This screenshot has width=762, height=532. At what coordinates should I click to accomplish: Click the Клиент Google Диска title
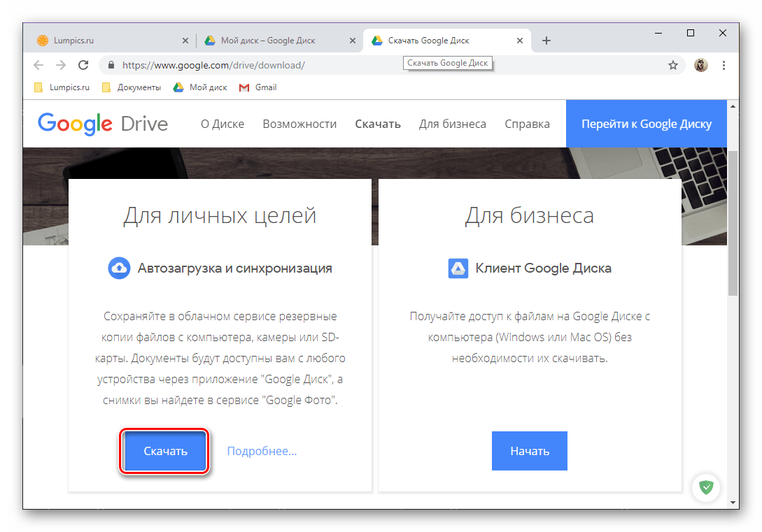coord(543,268)
